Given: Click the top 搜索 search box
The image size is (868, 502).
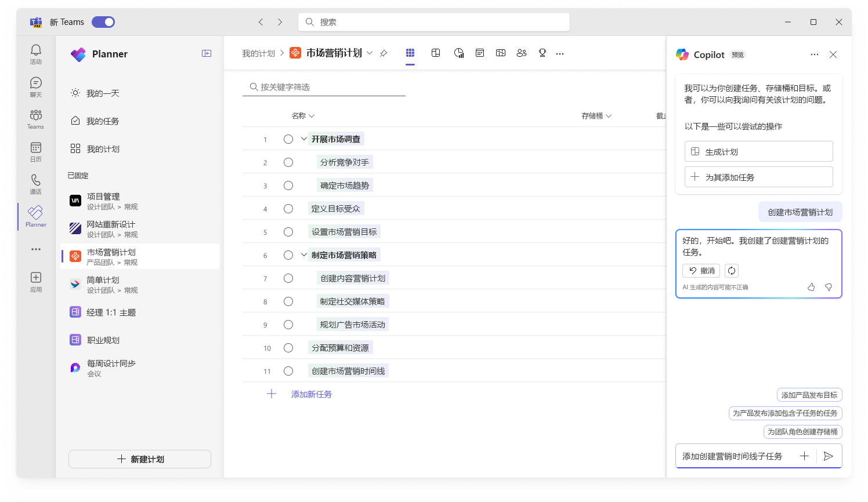Looking at the screenshot, I should click(434, 22).
